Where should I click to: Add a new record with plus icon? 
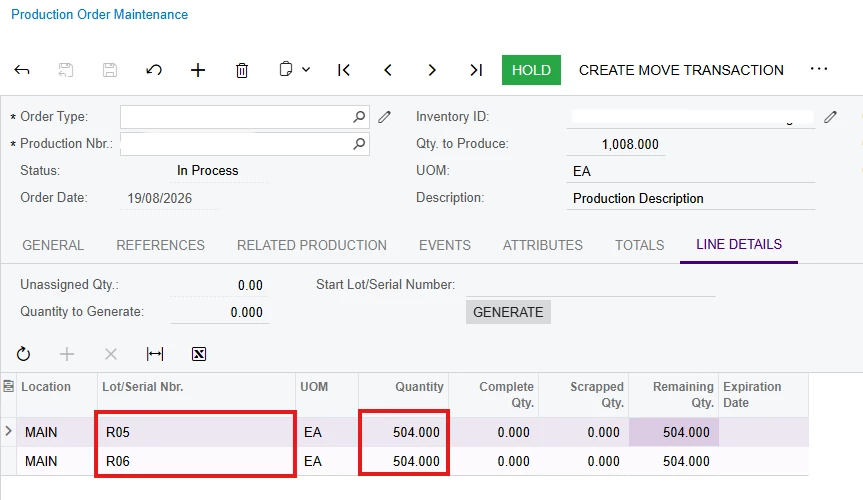point(198,70)
